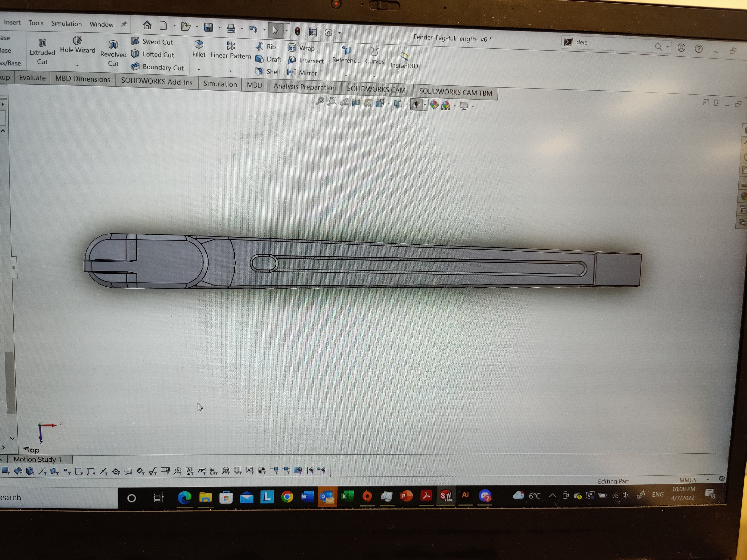Open the Insert menu
Screen dimensions: 747x560
[12, 22]
